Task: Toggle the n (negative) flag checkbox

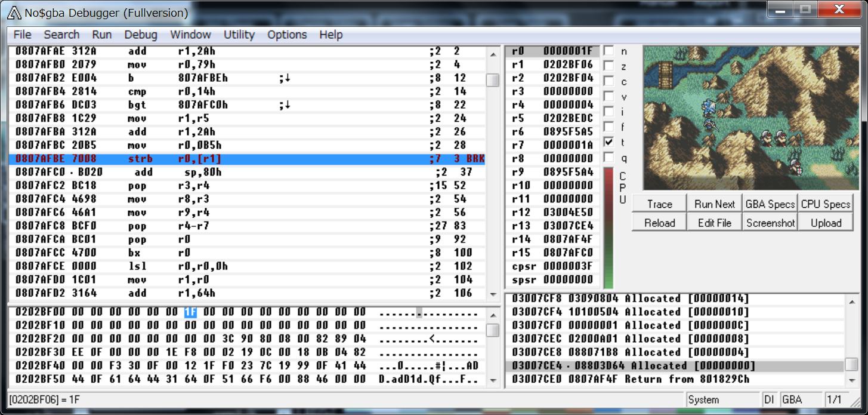Action: 608,51
